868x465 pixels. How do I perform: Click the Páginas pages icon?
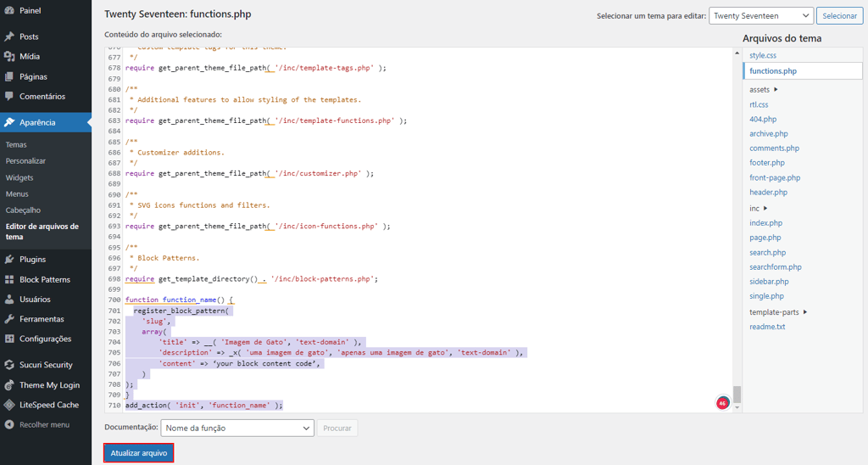click(x=9, y=76)
